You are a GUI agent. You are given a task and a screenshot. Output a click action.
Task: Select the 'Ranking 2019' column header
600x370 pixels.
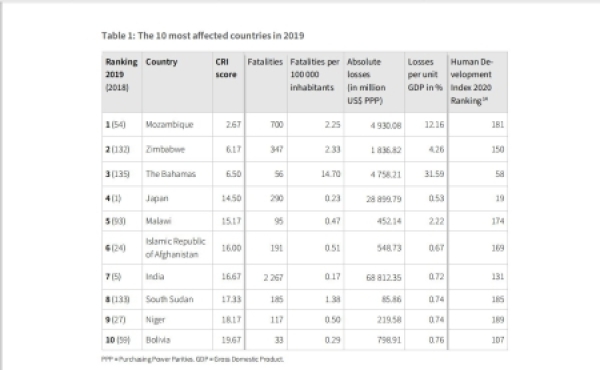(x=122, y=82)
